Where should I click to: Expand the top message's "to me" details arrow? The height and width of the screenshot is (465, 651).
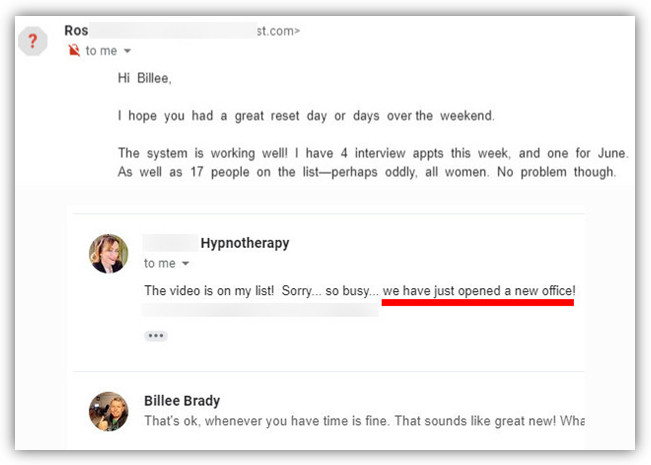pos(127,51)
